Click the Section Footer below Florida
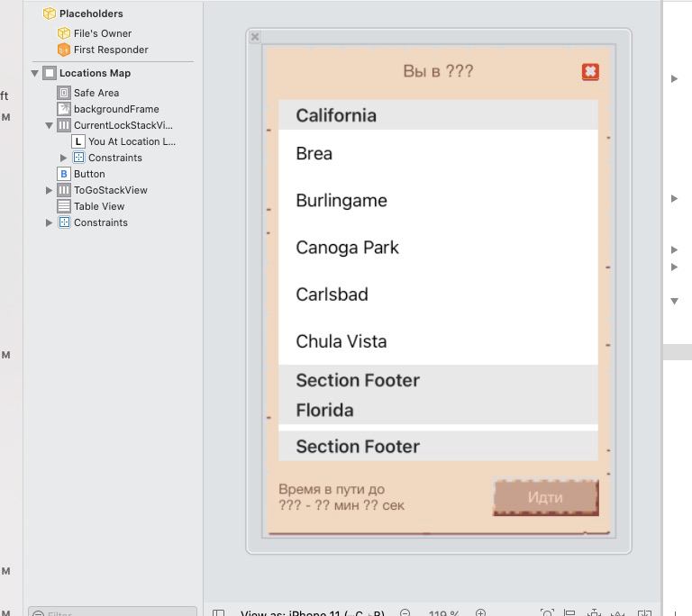This screenshot has height=616, width=692. point(438,446)
